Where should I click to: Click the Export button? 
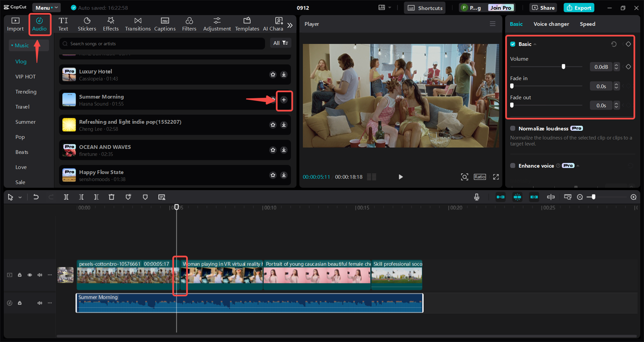(579, 8)
